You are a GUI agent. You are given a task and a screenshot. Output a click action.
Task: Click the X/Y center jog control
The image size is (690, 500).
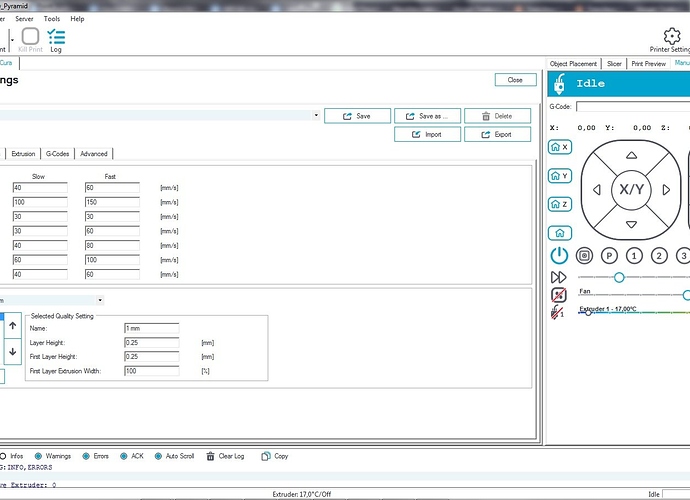coord(631,190)
